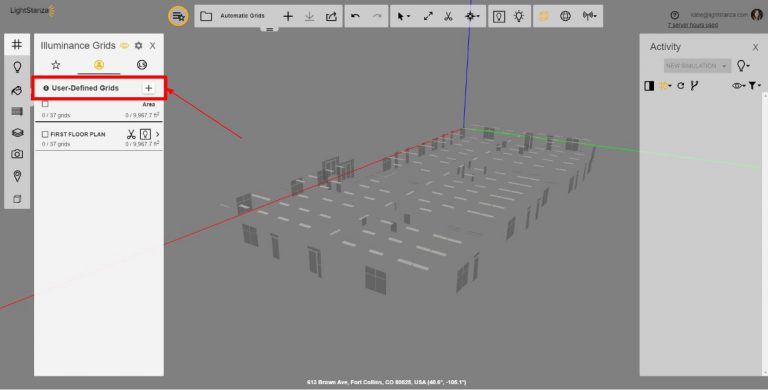Click the undo arrow in the top toolbar
The width and height of the screenshot is (768, 390).
[356, 16]
